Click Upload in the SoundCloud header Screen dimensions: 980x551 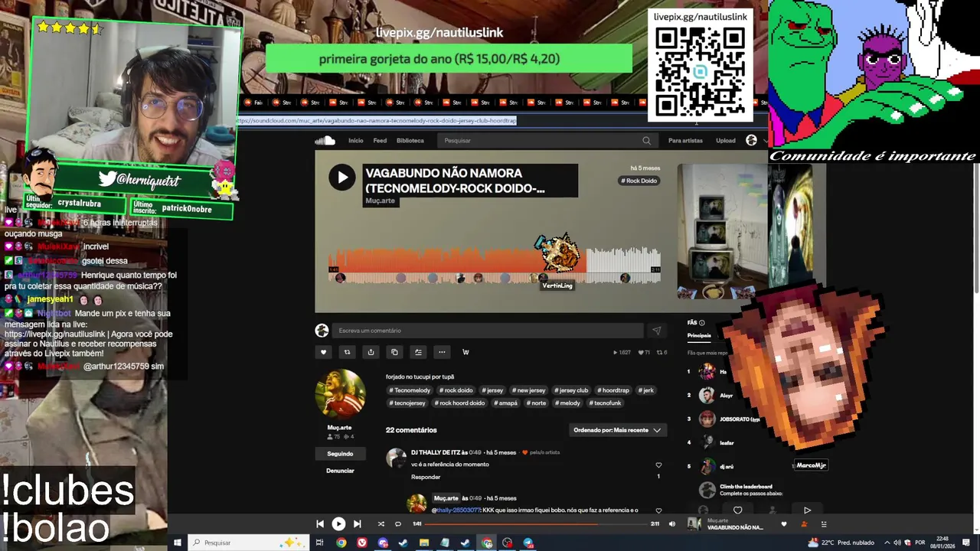click(726, 141)
